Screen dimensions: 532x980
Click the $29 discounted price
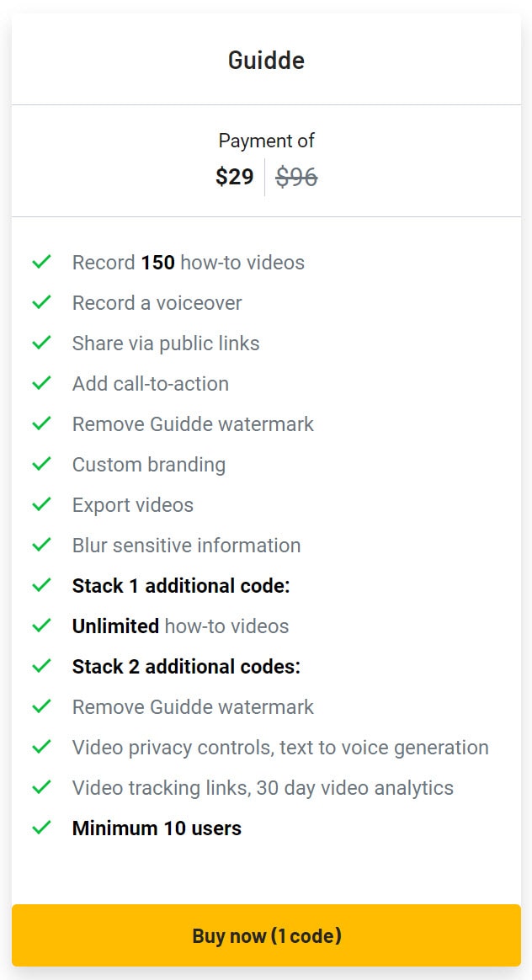234,177
